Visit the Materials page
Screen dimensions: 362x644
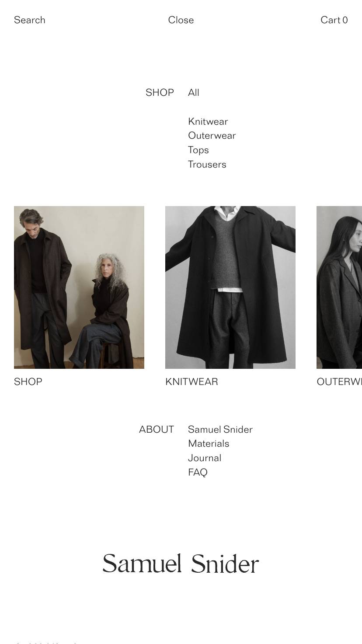coord(209,444)
